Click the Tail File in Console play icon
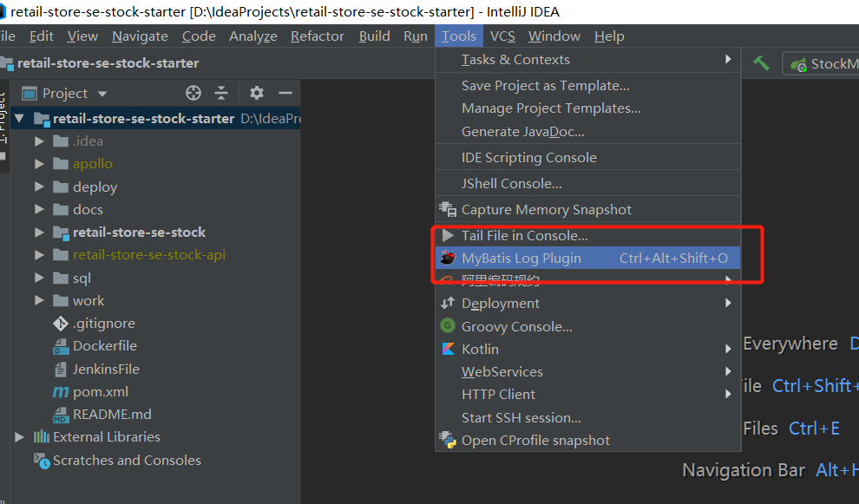The width and height of the screenshot is (859, 504). [448, 236]
